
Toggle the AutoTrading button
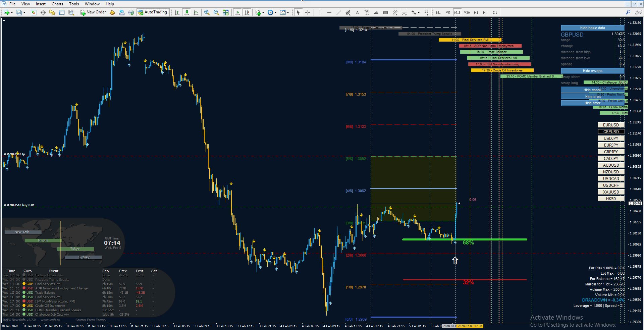[152, 12]
